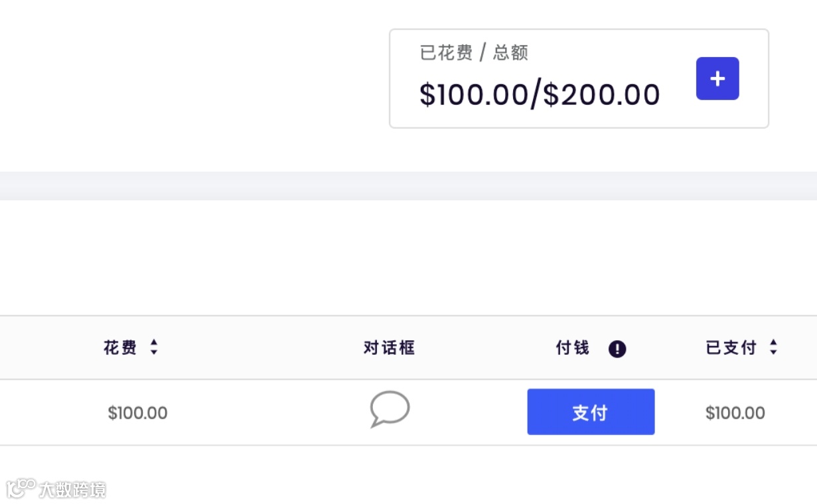
Task: Sort descending using 花费 down arrow
Action: pos(154,352)
